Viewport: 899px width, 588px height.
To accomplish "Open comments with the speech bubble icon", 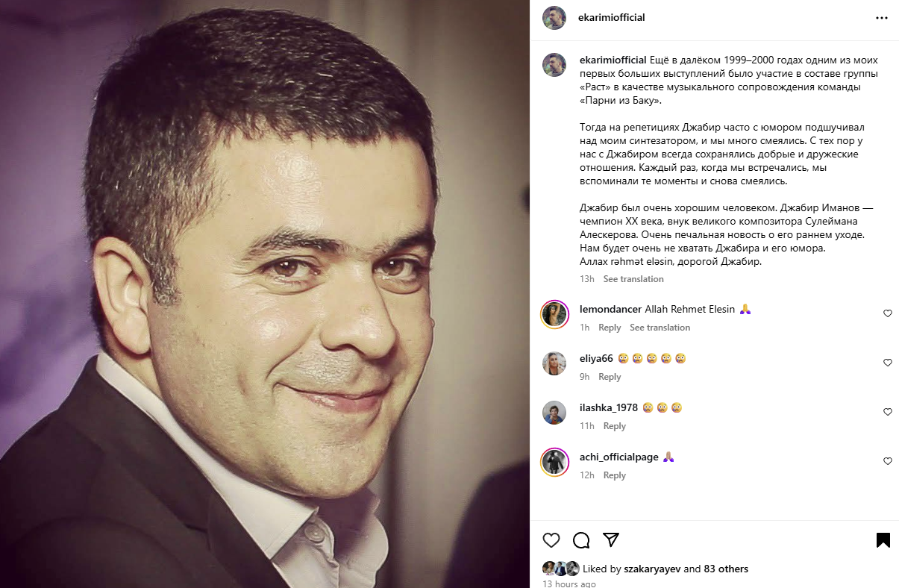I will click(x=581, y=540).
